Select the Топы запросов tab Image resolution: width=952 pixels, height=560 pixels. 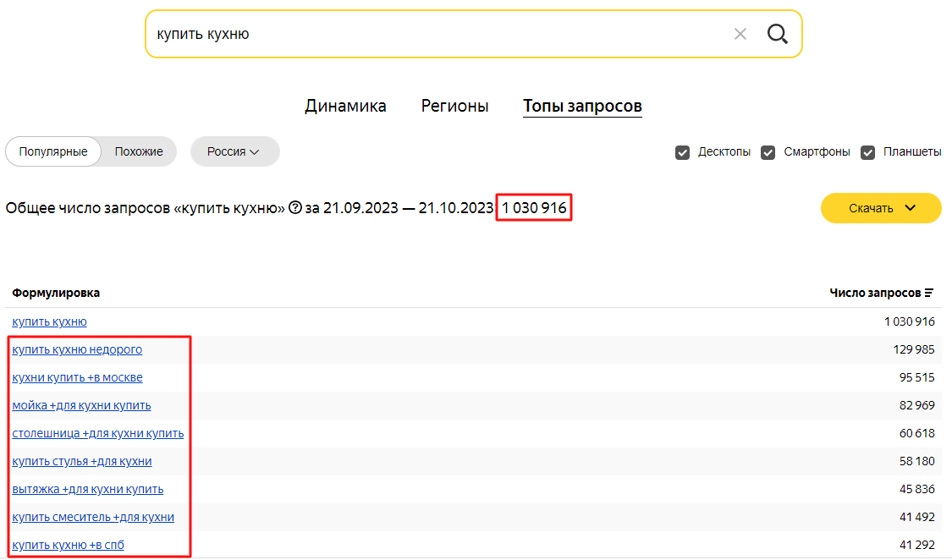(582, 107)
